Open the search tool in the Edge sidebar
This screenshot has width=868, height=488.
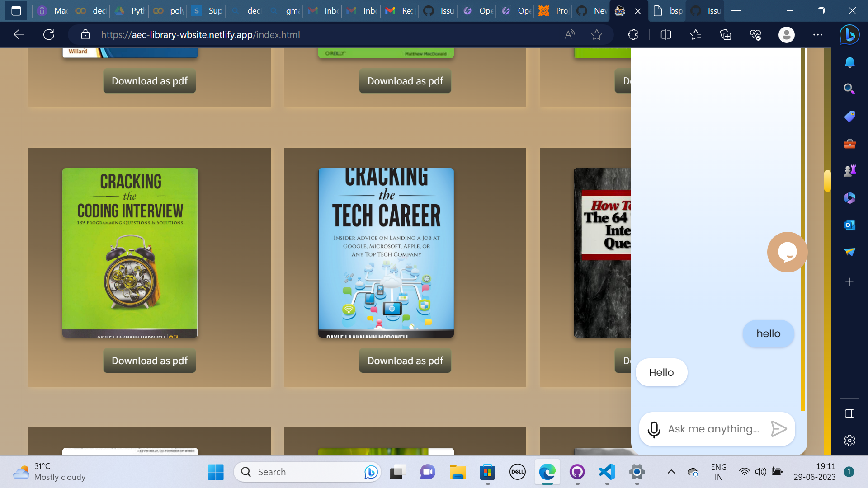click(x=849, y=89)
